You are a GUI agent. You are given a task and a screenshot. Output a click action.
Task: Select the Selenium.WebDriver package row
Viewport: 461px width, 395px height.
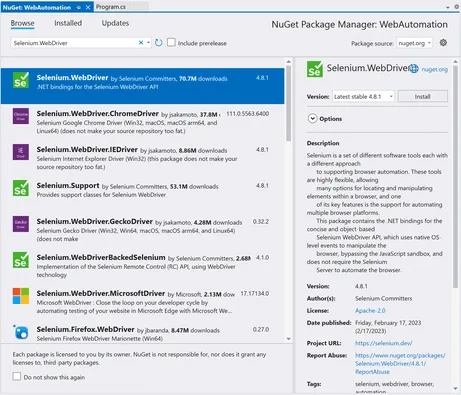(143, 86)
